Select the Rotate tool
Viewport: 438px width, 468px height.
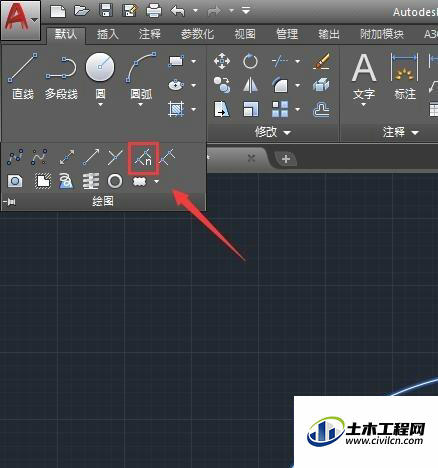[250, 61]
